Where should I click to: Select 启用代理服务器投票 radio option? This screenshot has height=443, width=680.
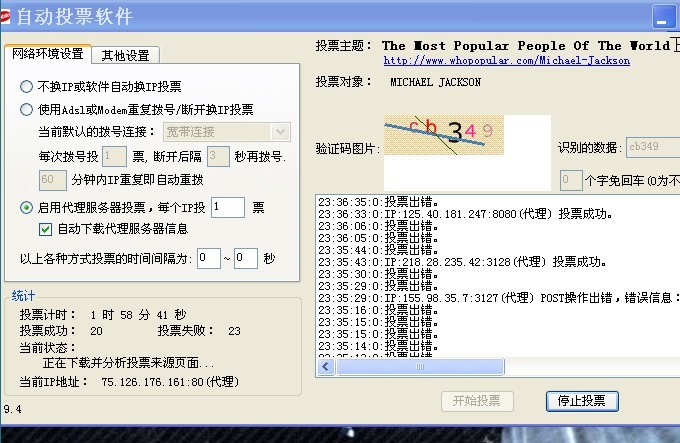point(27,207)
